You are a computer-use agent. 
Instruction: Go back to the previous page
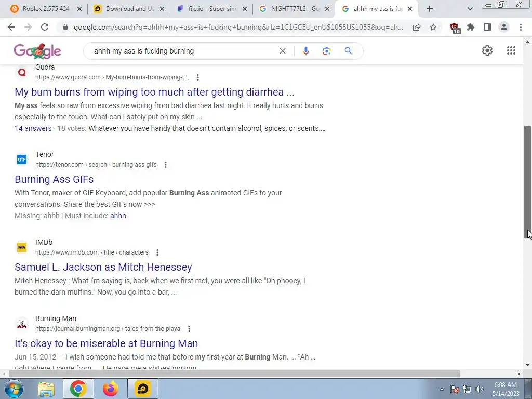[x=11, y=27]
